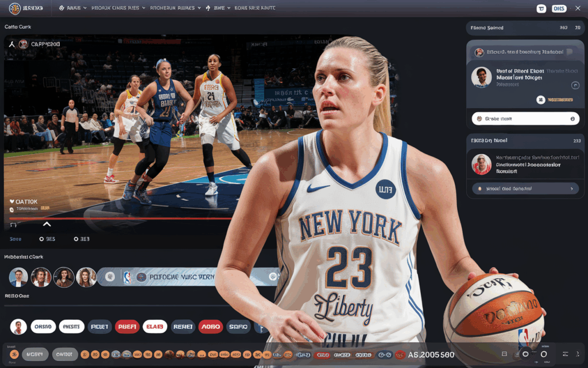Click the upward chevron below the video

point(47,224)
